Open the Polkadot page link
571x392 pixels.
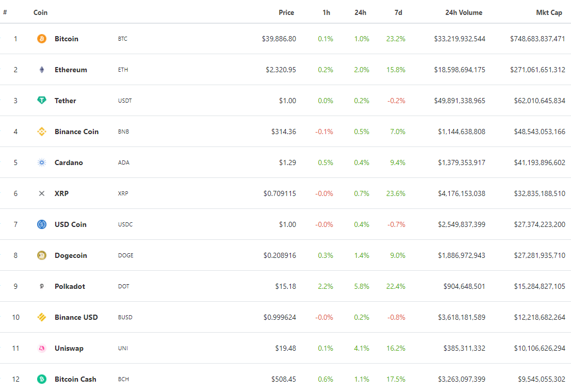(70, 286)
